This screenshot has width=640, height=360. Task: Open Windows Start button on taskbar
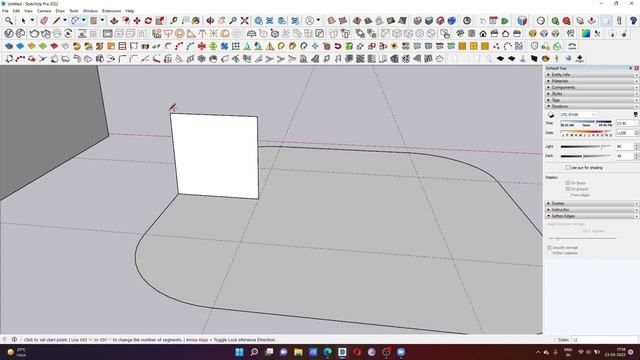tap(240, 352)
